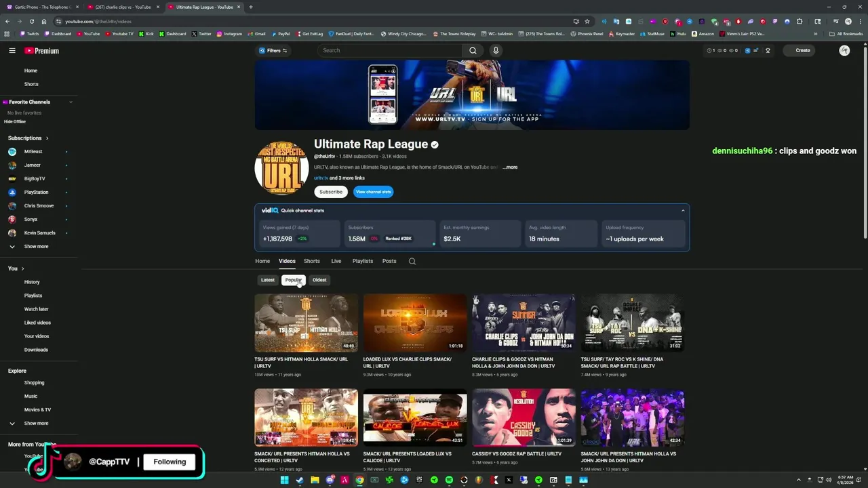Open Sonyx channel in subscriptions

pos(31,220)
